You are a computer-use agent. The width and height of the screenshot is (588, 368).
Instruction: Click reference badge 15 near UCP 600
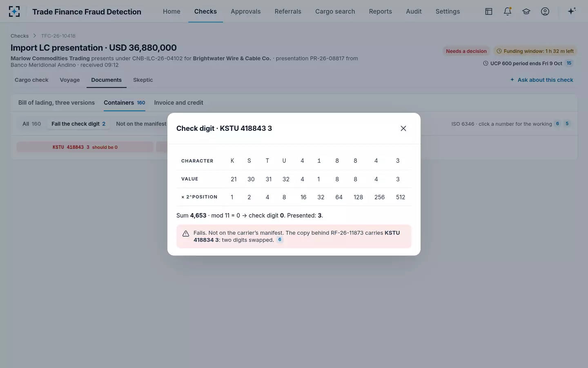click(569, 63)
